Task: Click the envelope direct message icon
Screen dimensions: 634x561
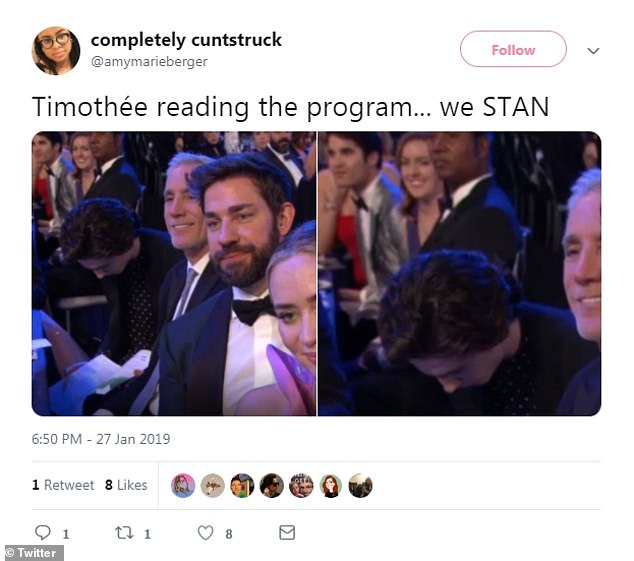Action: (x=287, y=532)
